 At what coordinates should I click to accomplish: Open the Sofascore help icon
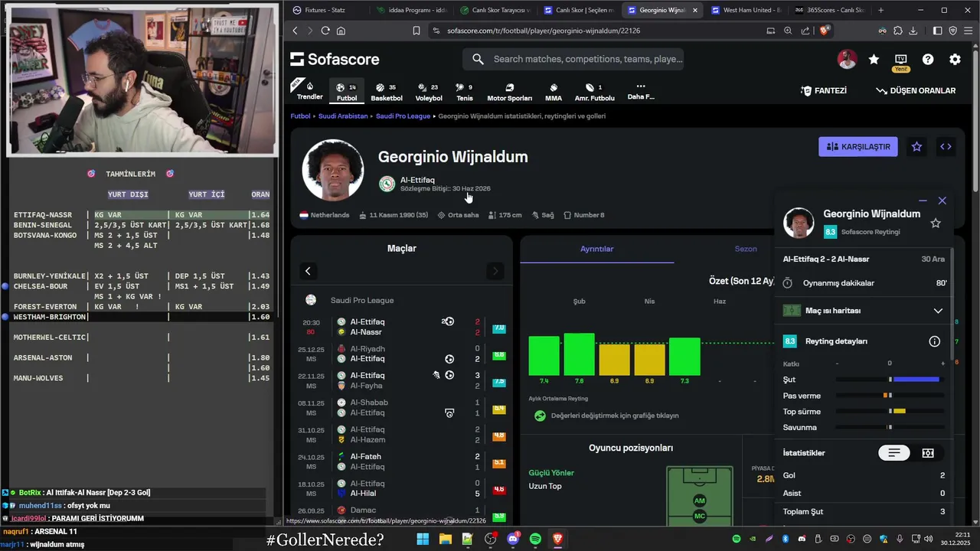point(928,59)
